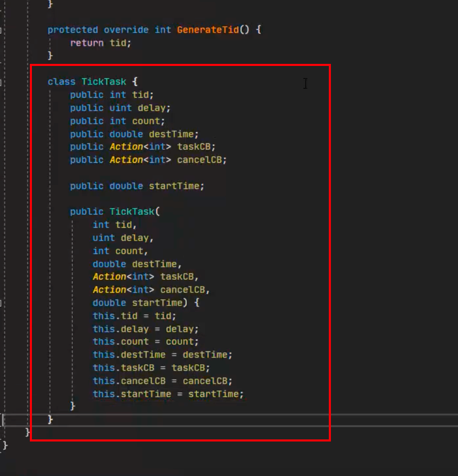
Task: Click the 'protected' keyword
Action: (73, 30)
